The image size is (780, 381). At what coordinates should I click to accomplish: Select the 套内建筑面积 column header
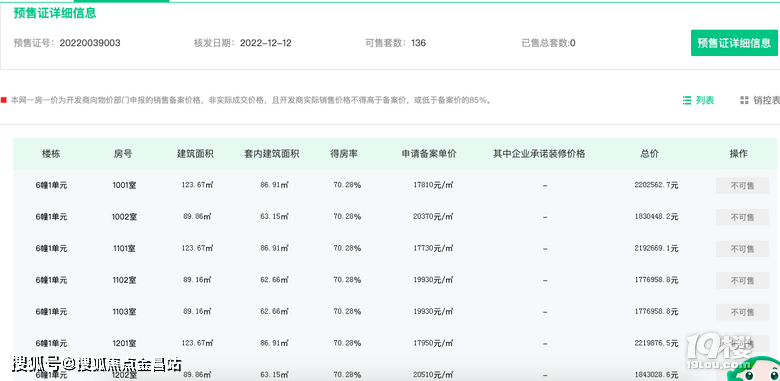click(272, 154)
